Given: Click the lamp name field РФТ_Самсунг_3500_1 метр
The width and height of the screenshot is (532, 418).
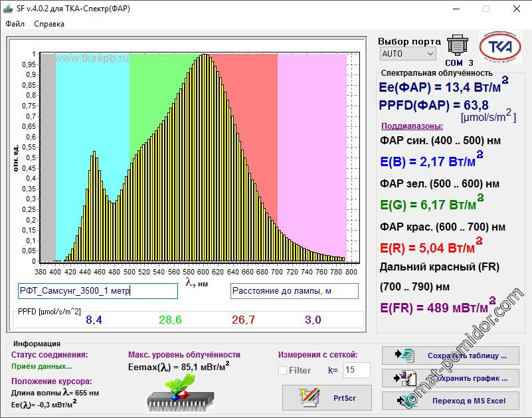Looking at the screenshot, I should [x=98, y=291].
